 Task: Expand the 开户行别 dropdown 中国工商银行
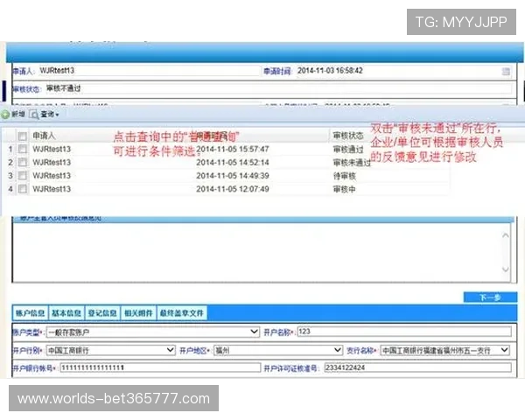click(x=171, y=350)
